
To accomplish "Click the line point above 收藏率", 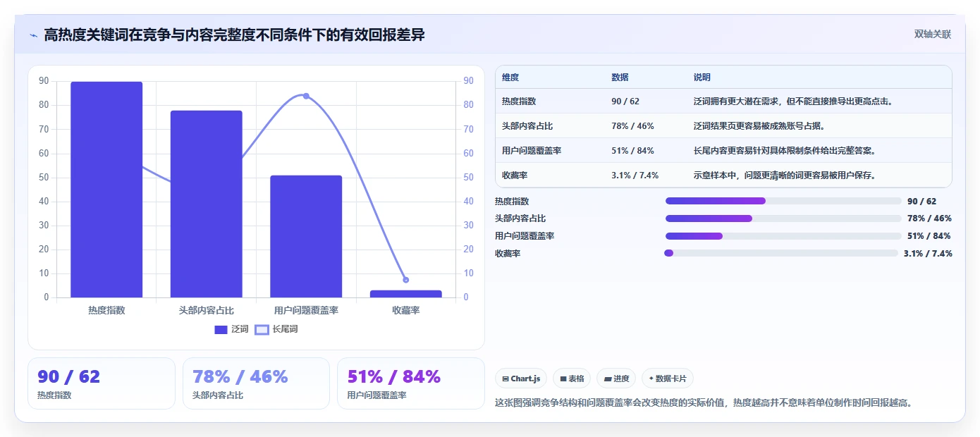I will 406,280.
